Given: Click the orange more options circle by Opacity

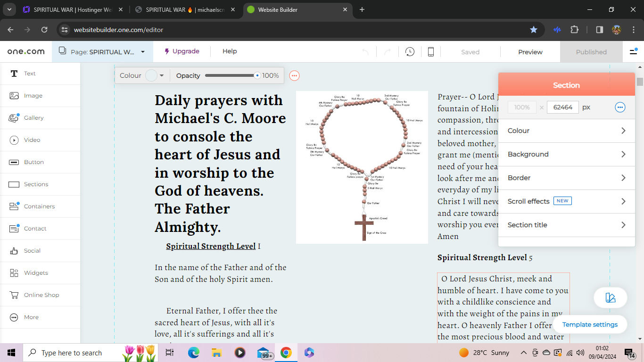Looking at the screenshot, I should pos(294,75).
